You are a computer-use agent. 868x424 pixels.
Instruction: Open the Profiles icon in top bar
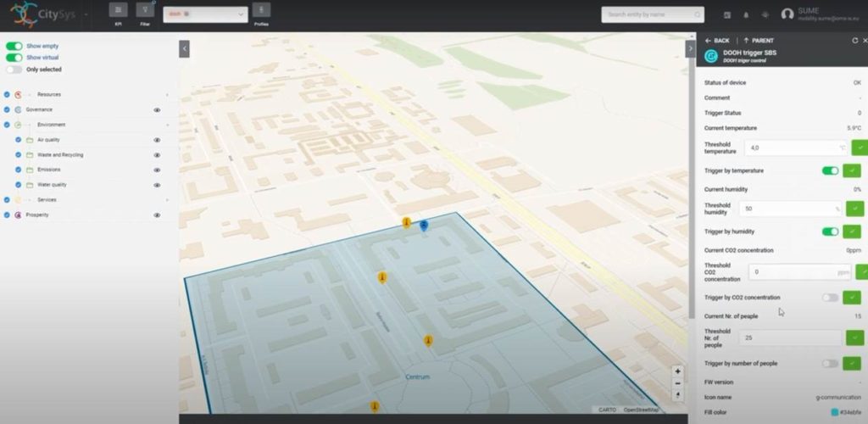click(261, 10)
